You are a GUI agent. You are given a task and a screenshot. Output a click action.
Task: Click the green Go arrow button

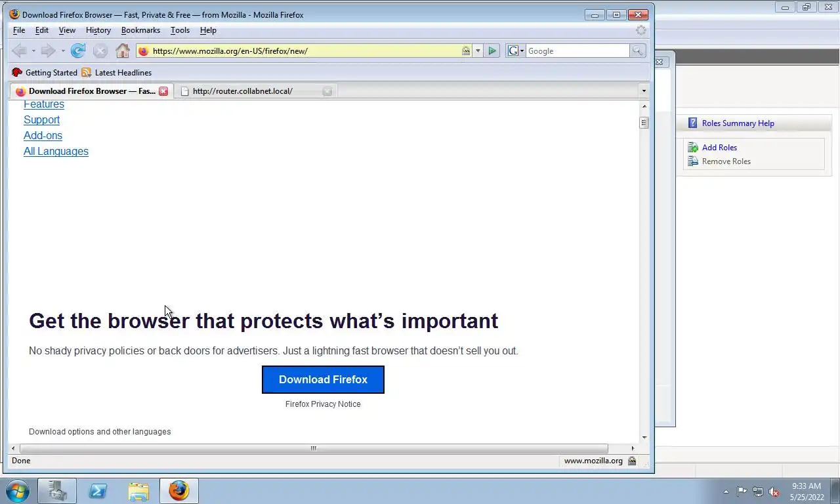tap(492, 51)
